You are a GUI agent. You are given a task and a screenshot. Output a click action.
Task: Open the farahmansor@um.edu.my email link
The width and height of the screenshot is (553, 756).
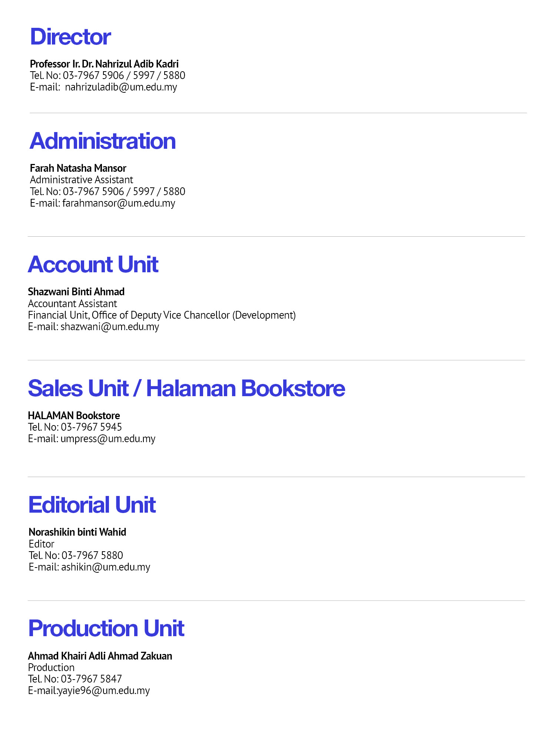pos(119,203)
